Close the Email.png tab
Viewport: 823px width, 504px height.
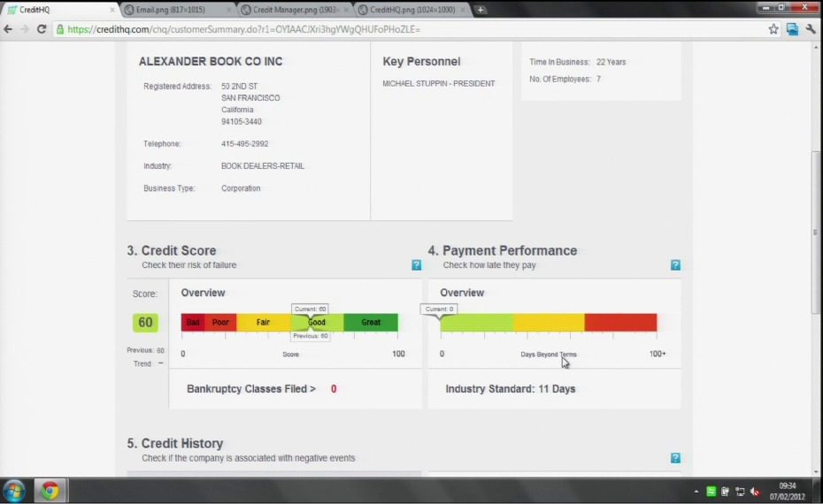click(228, 10)
